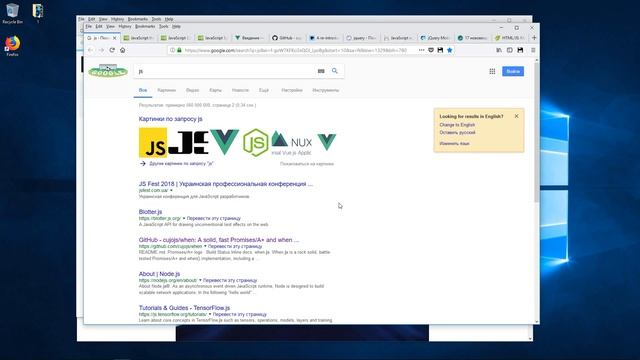Viewport: 640px width, 360px height.
Task: Switch to the 'jquery - По' browser tab
Action: 361,38
